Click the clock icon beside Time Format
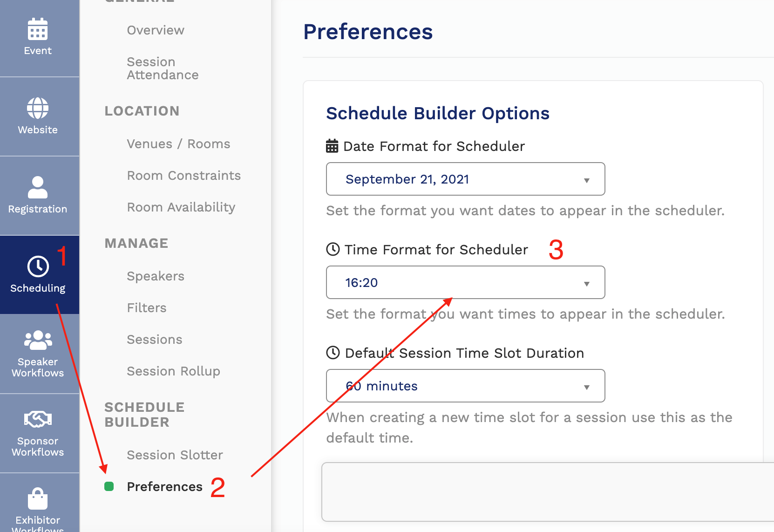Viewport: 774px width, 532px height. (332, 249)
